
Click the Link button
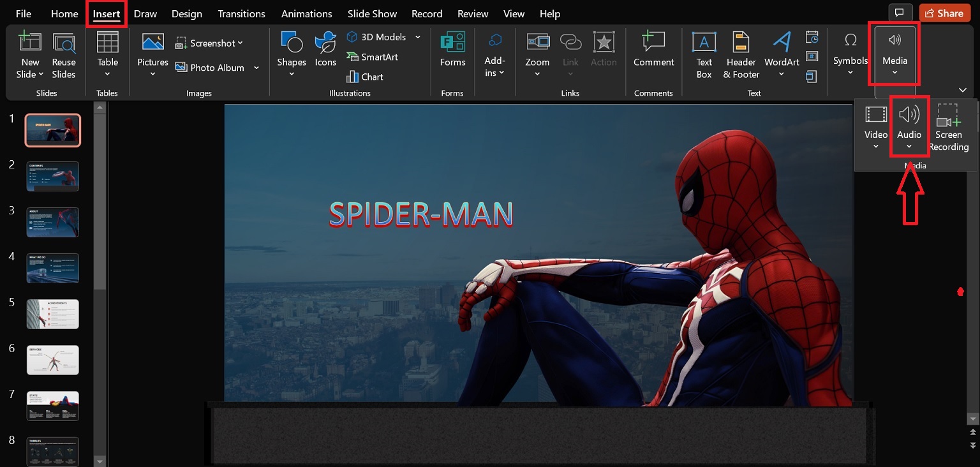point(570,56)
